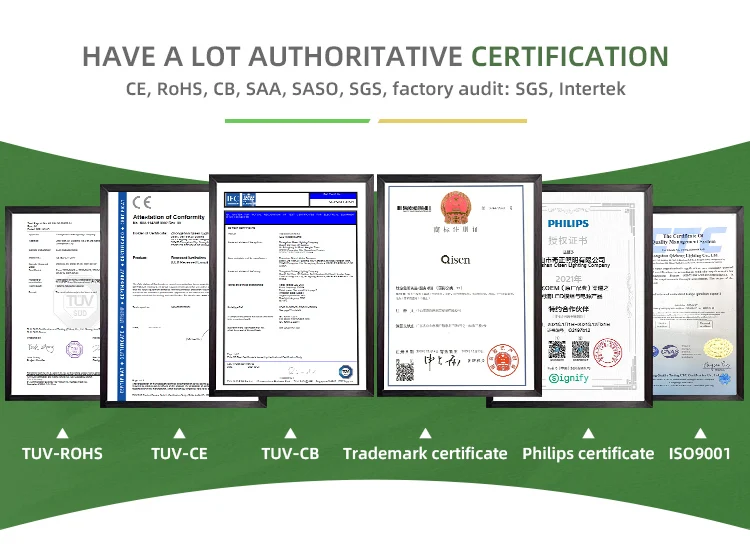Click the CE mark on the conformity certificate
Screen dimensions: 750x545
pyautogui.click(x=142, y=202)
